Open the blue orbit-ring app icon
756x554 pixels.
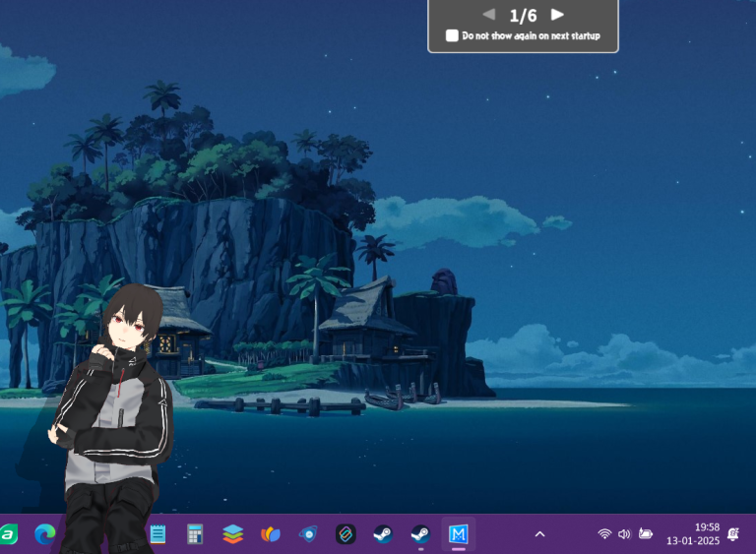(308, 534)
